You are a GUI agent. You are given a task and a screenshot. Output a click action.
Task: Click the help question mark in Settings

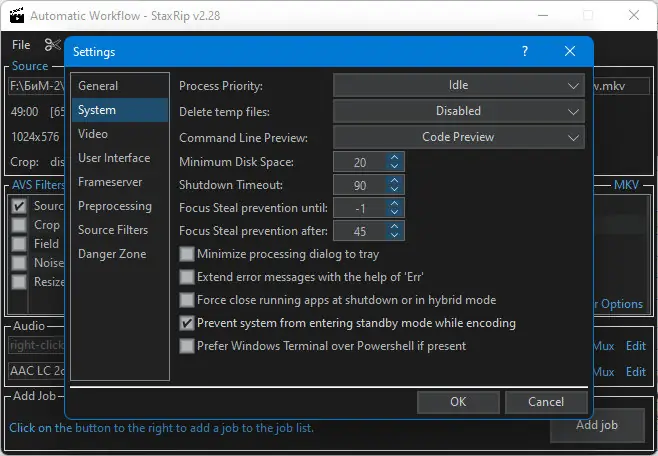tap(525, 51)
